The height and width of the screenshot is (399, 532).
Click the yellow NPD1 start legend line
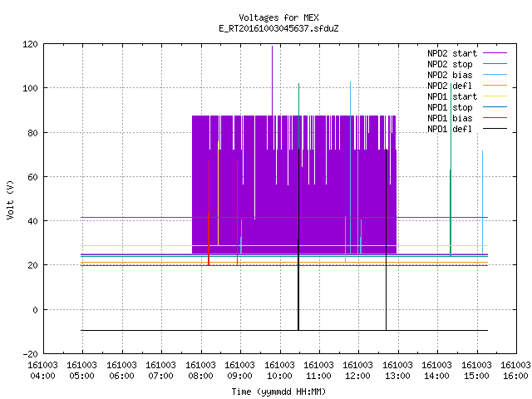click(495, 96)
